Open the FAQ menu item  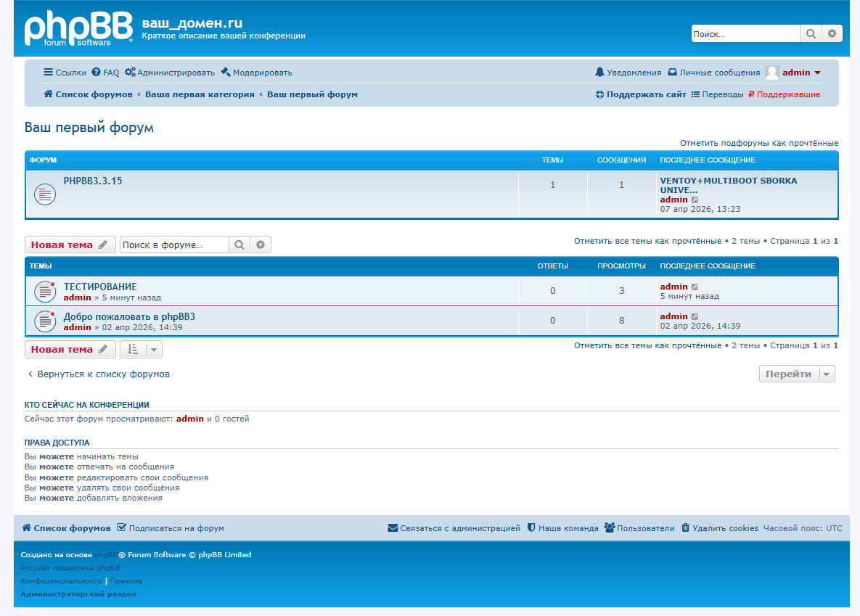105,73
